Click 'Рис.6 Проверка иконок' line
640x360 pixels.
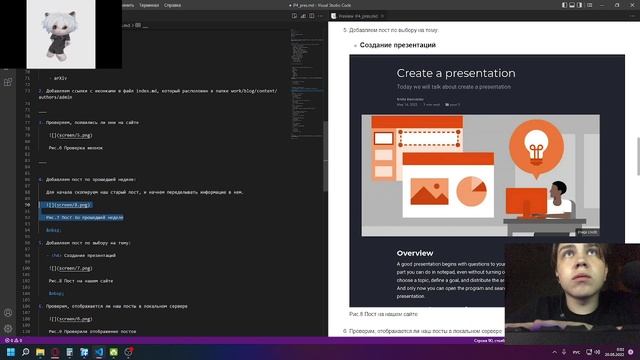[76, 148]
